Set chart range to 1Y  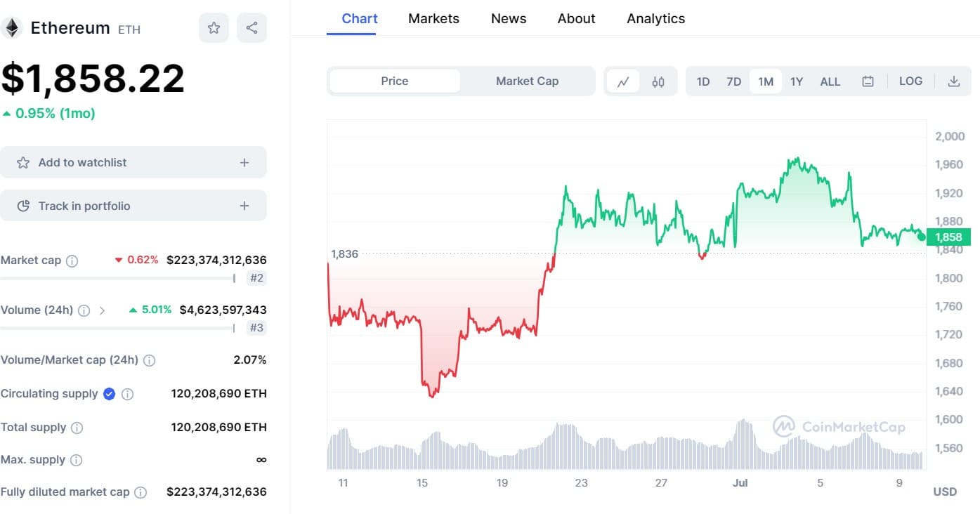pos(797,81)
